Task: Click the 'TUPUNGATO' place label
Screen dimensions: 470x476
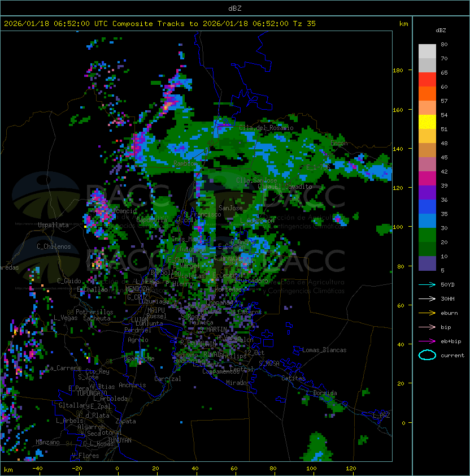Action: [x=92, y=393]
